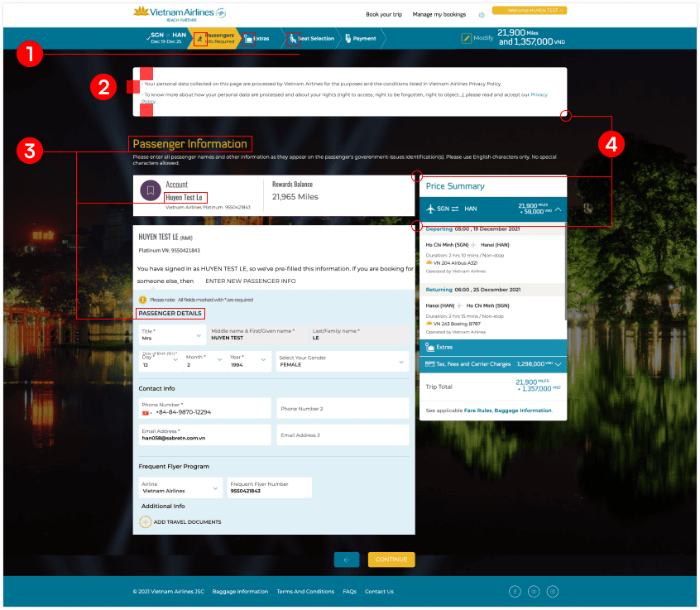The height and width of the screenshot is (610, 700).
Task: Click the Phone Number field
Action: (x=205, y=408)
